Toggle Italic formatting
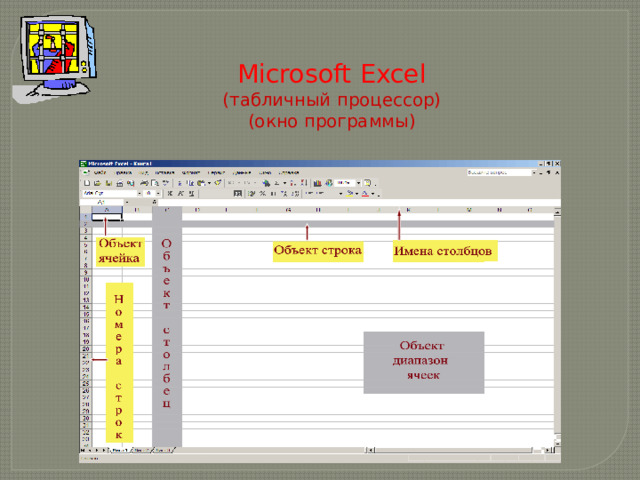 tap(181, 193)
